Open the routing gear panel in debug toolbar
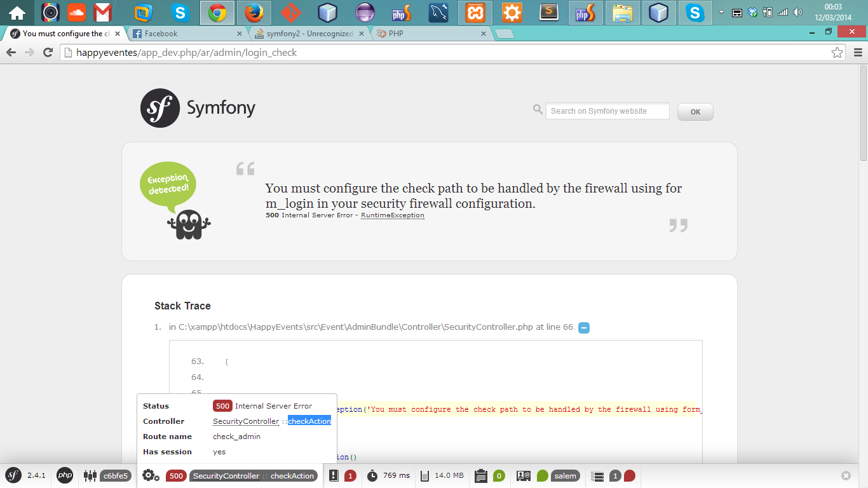Screen dimensions: 868x488 (150, 475)
